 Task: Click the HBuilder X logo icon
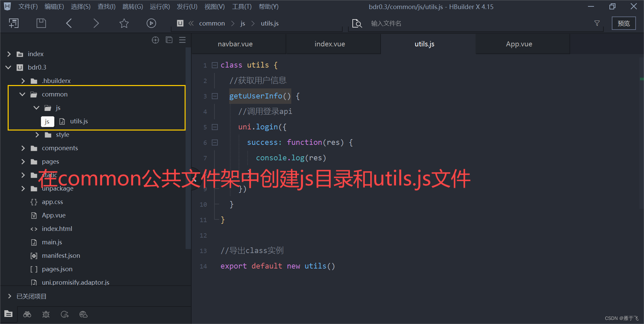coord(7,6)
